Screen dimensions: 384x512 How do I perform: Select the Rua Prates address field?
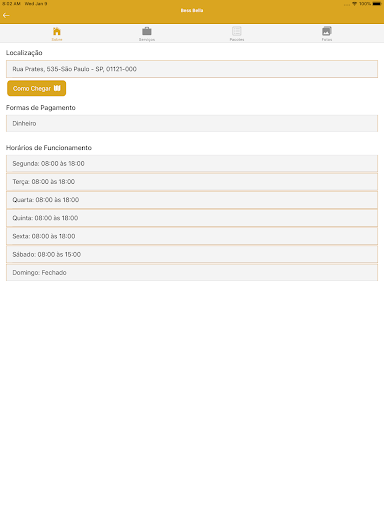192,69
